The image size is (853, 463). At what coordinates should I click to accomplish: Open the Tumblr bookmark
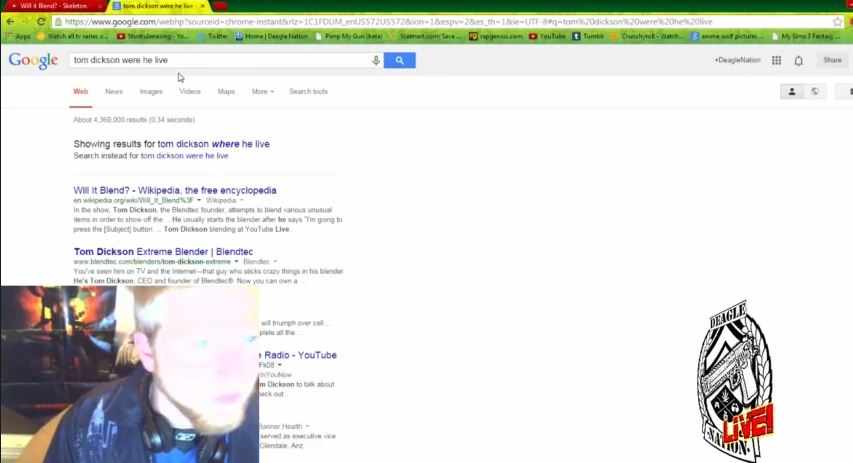(589, 36)
